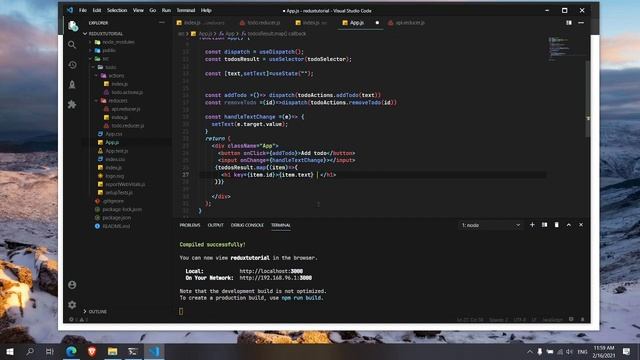This screenshot has width=640, height=360.
Task: Click the terminal input cursor
Action: click(x=181, y=311)
